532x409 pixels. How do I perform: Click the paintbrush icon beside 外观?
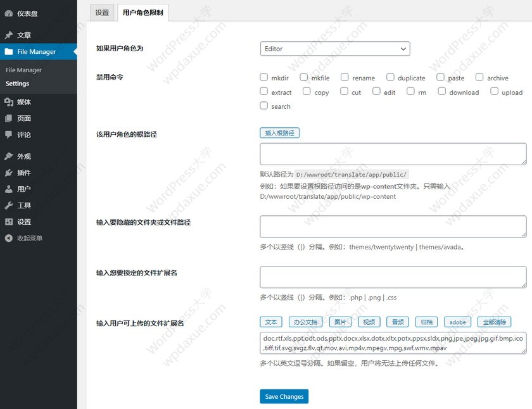point(9,156)
